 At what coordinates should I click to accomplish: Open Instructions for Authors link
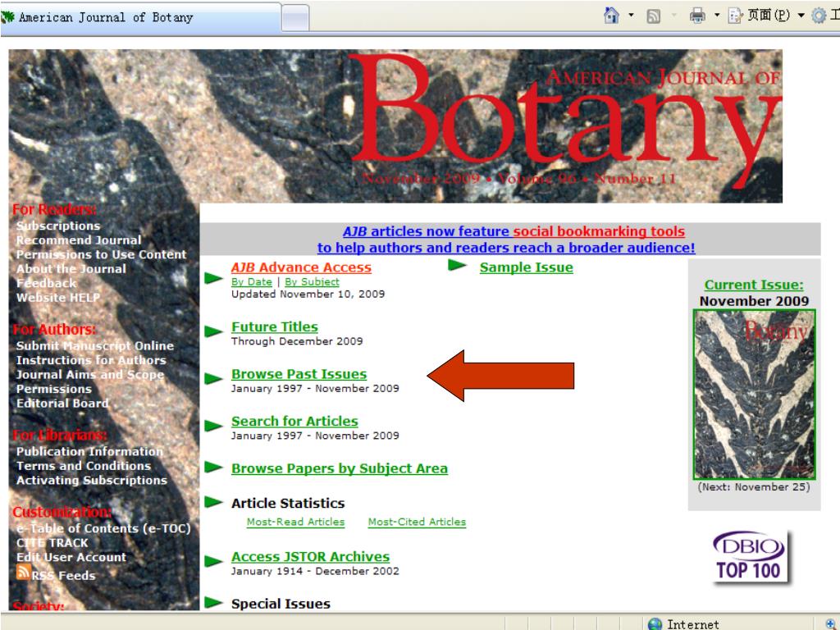click(x=91, y=361)
